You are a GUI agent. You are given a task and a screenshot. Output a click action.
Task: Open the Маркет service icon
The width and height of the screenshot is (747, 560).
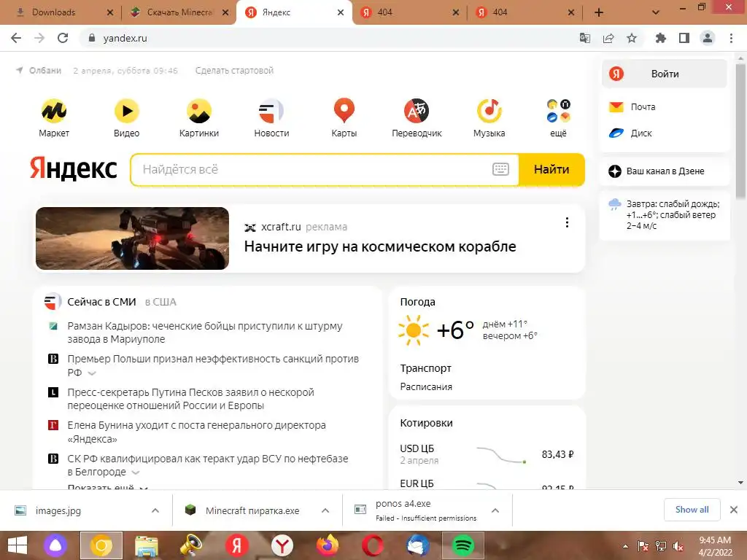point(54,111)
